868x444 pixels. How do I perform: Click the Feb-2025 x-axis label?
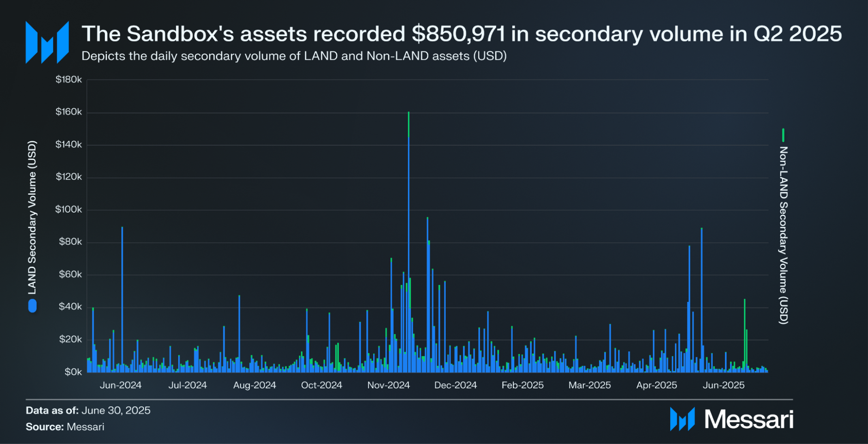click(x=522, y=385)
